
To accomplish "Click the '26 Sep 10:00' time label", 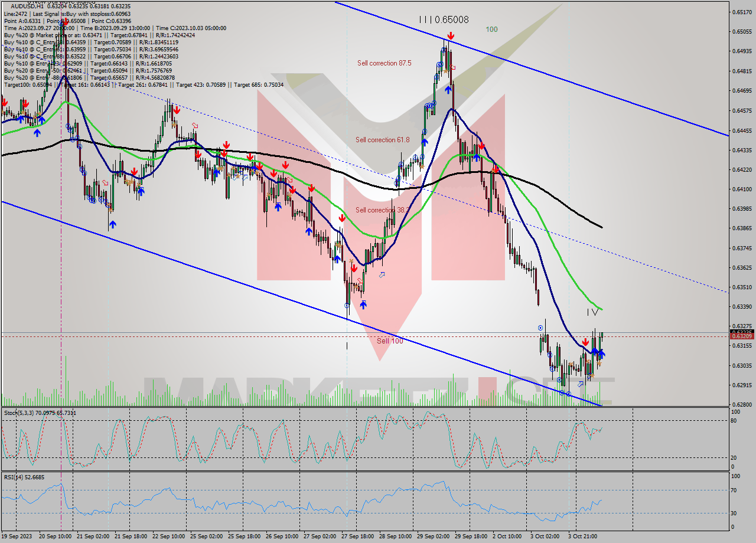I will click(x=282, y=536).
